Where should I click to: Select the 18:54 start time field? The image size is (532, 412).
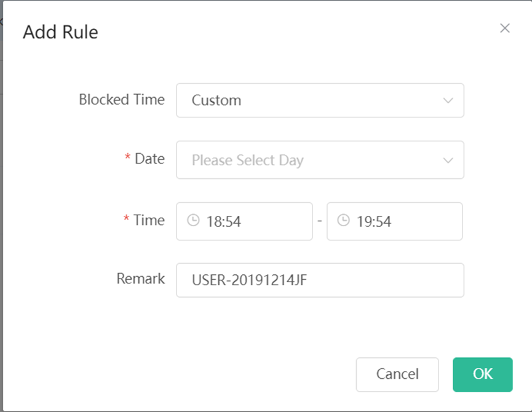coord(244,221)
